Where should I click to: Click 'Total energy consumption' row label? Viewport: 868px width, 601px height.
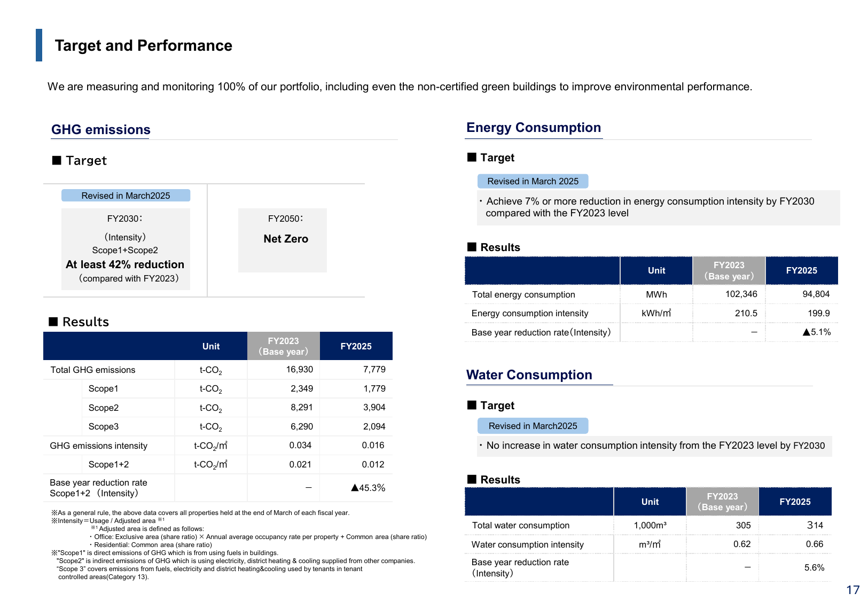pyautogui.click(x=523, y=295)
